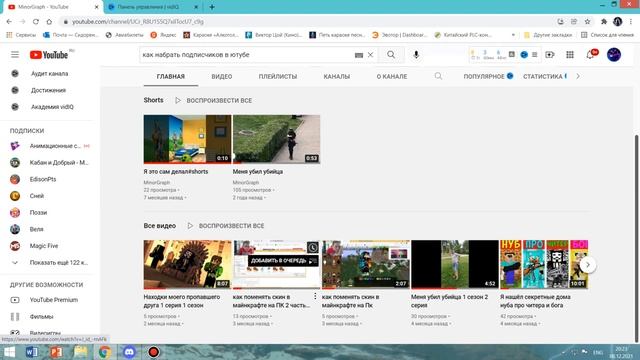Switch to the КАНАЛЫ tab
Screen dimensions: 640x360
click(x=337, y=76)
